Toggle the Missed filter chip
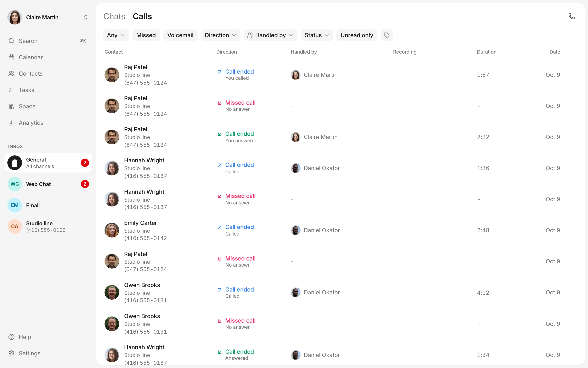 [146, 35]
